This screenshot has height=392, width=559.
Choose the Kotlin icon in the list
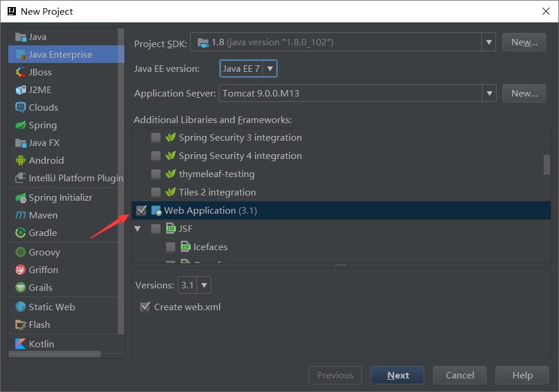tap(21, 344)
